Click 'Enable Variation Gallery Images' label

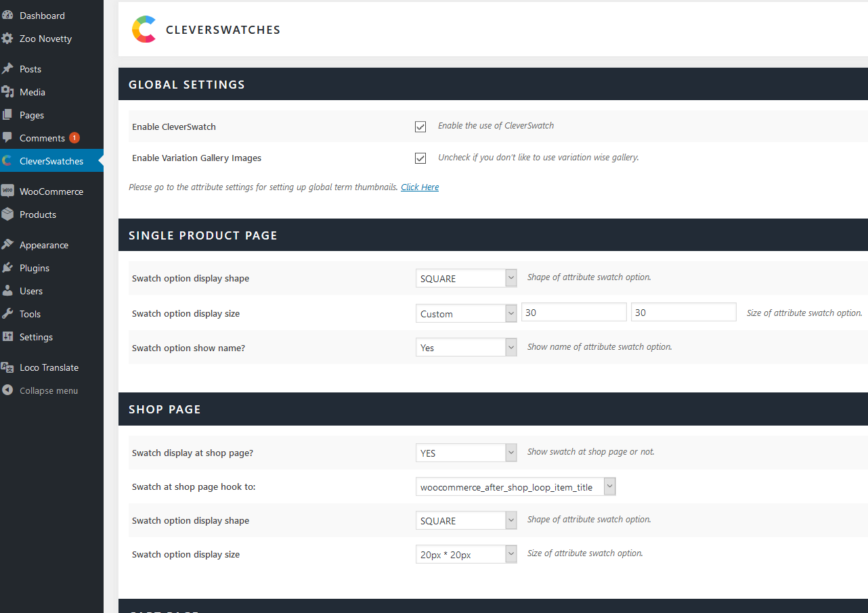point(196,158)
